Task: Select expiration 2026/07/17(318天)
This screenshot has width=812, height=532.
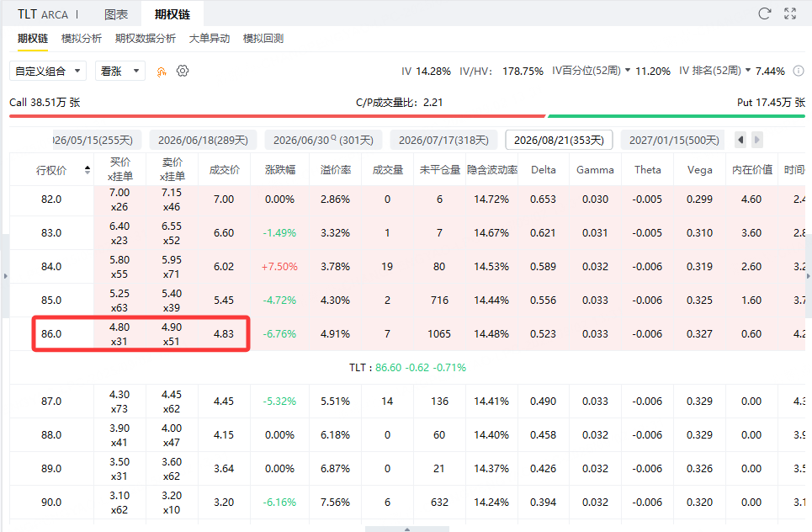Action: [x=443, y=140]
